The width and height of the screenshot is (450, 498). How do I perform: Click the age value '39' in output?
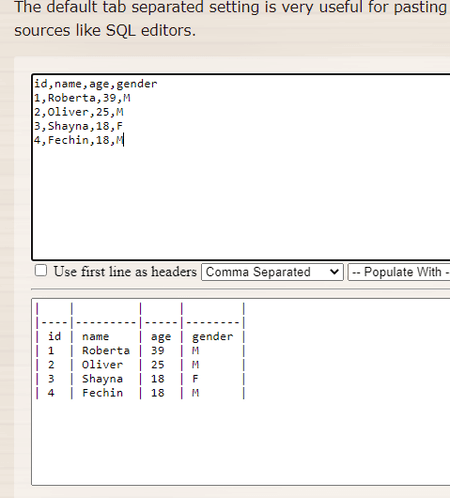(x=157, y=351)
